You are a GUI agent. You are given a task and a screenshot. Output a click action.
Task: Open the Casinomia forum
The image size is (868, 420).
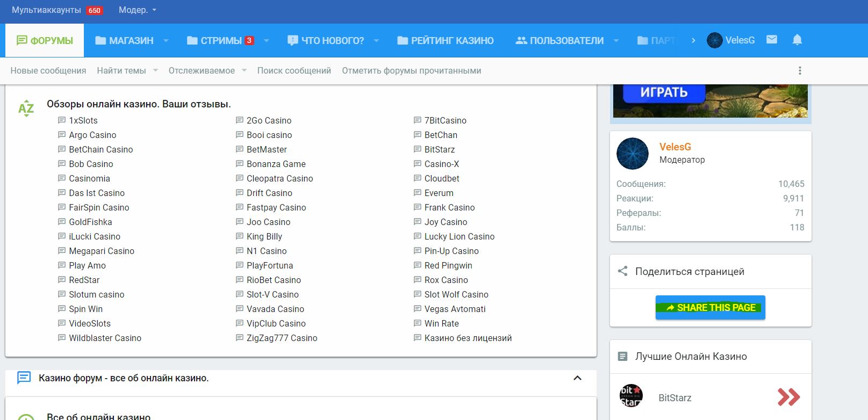pyautogui.click(x=89, y=178)
